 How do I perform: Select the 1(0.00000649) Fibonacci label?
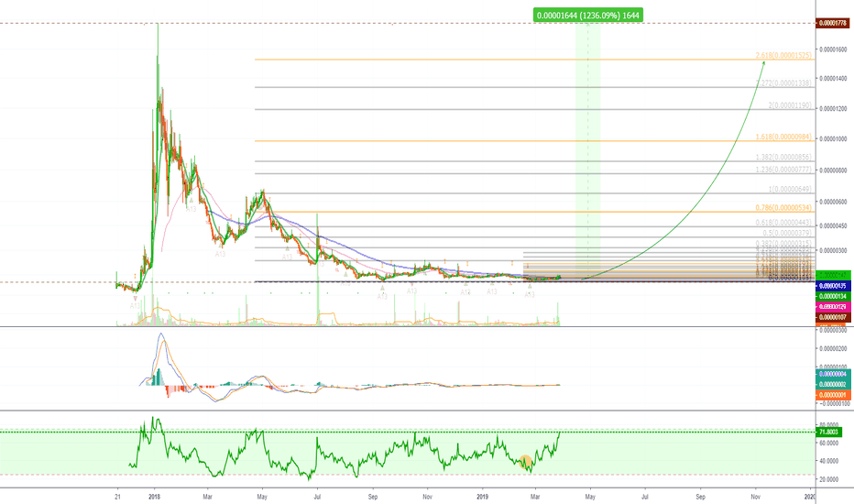point(790,190)
